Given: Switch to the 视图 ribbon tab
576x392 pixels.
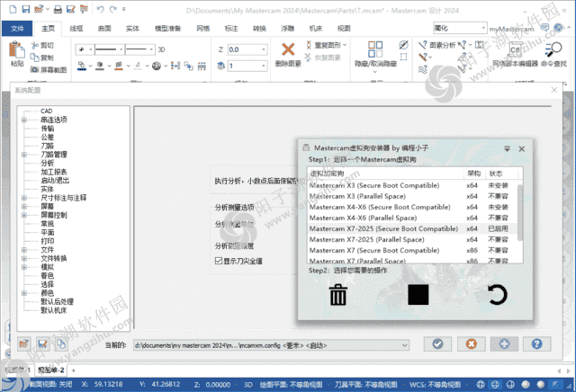Looking at the screenshot, I should 344,28.
